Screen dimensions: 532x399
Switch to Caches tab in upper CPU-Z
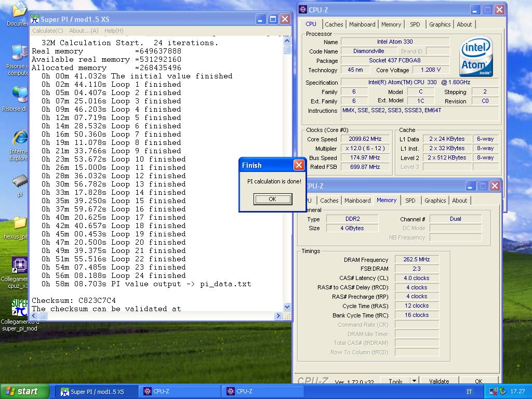334,24
